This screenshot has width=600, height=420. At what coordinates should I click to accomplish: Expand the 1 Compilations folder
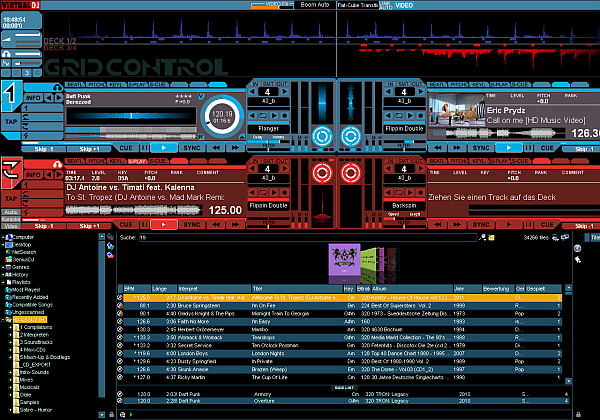[10, 327]
